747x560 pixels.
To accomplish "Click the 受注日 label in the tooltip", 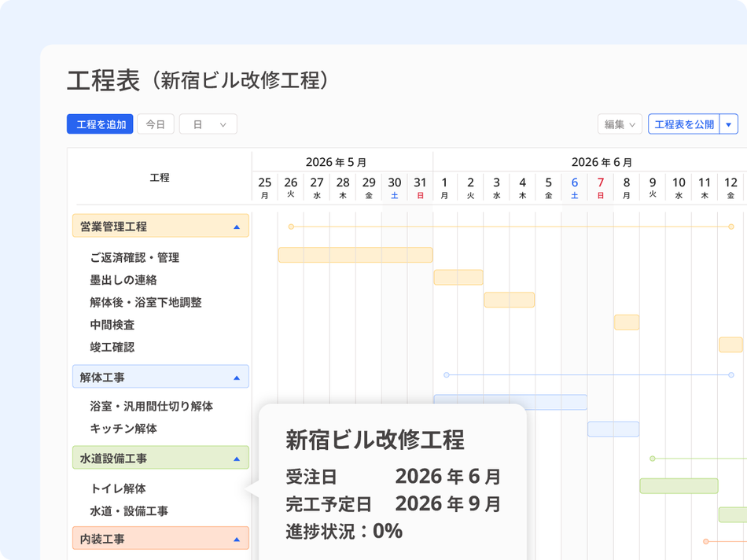I will 311,477.
